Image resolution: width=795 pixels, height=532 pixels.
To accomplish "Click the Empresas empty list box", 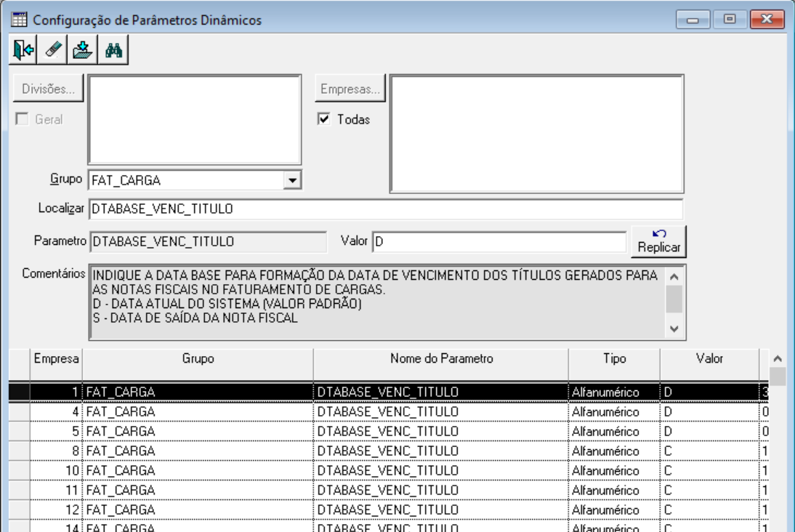I will click(x=536, y=134).
